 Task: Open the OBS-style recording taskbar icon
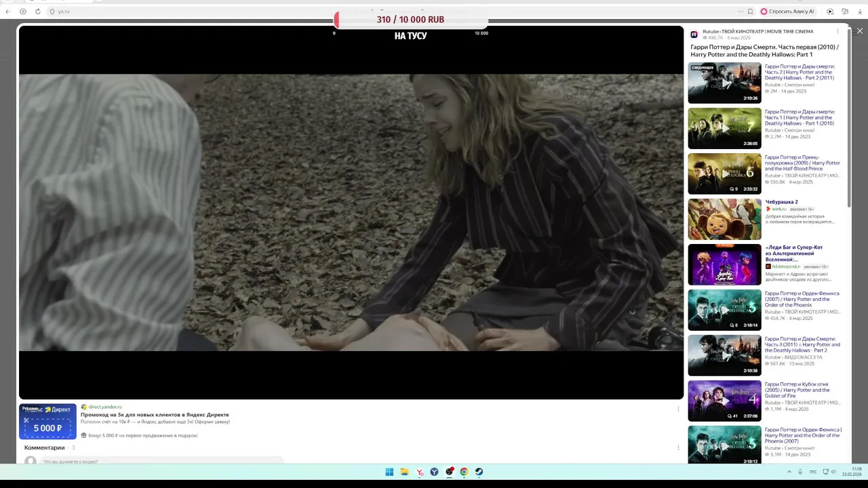(449, 472)
